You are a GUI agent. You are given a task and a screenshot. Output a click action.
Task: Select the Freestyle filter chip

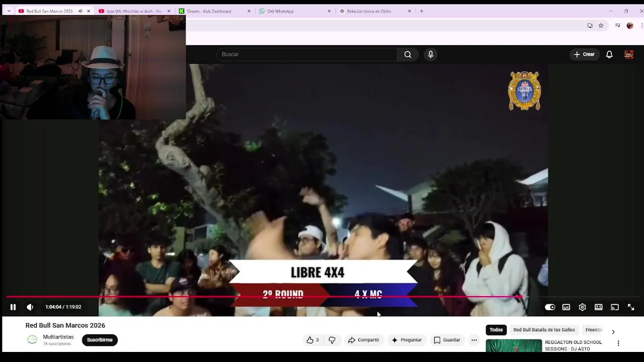(x=594, y=330)
